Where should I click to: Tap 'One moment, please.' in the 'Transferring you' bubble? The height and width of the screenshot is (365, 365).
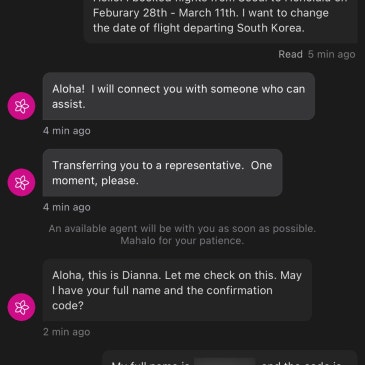(x=162, y=173)
